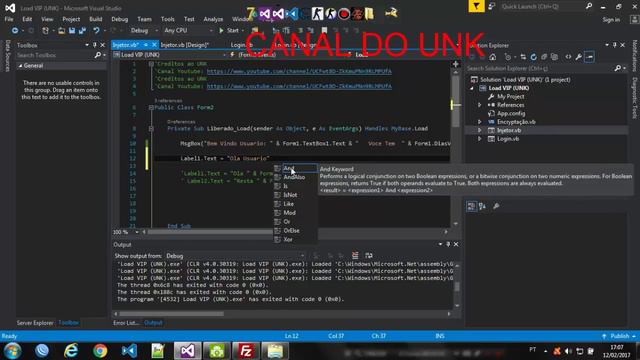Click Pending Changes Filter clock icon
The width and height of the screenshot is (640, 360).
tap(507, 57)
